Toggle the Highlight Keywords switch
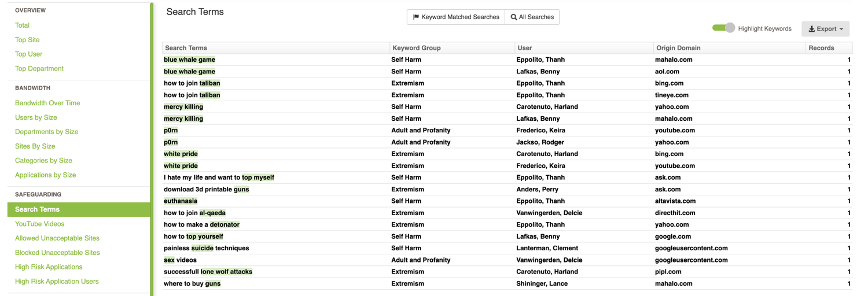Screen dimensions: 868x296 [723, 28]
